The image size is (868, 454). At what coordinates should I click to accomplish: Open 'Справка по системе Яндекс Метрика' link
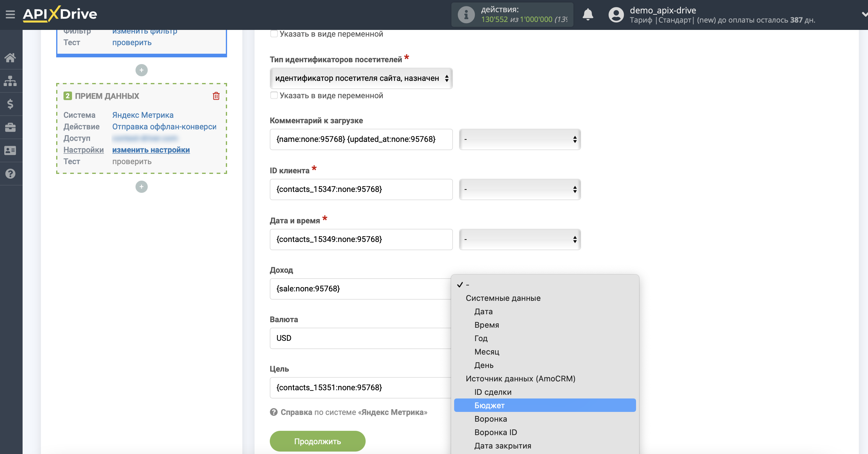(354, 412)
